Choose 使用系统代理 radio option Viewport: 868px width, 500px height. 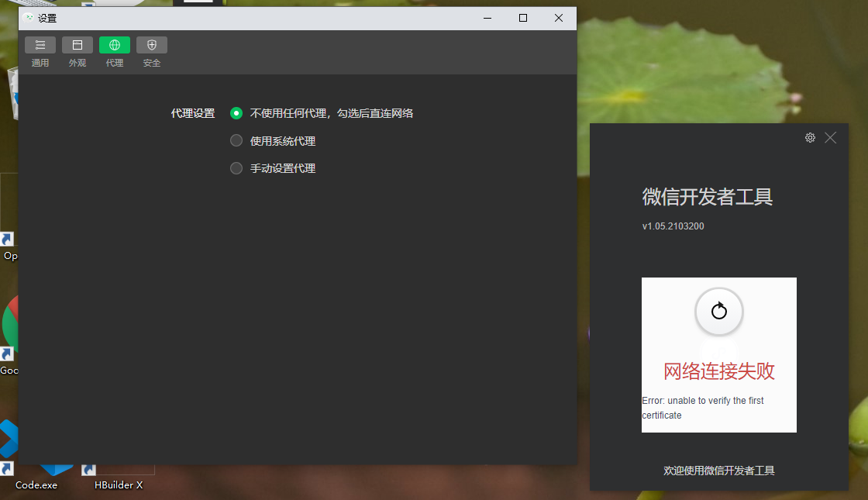point(236,140)
